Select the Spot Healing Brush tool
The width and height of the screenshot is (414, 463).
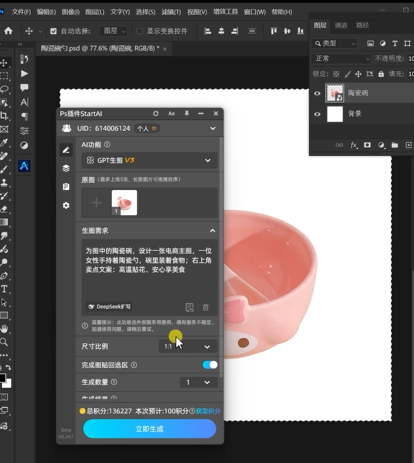point(4,156)
